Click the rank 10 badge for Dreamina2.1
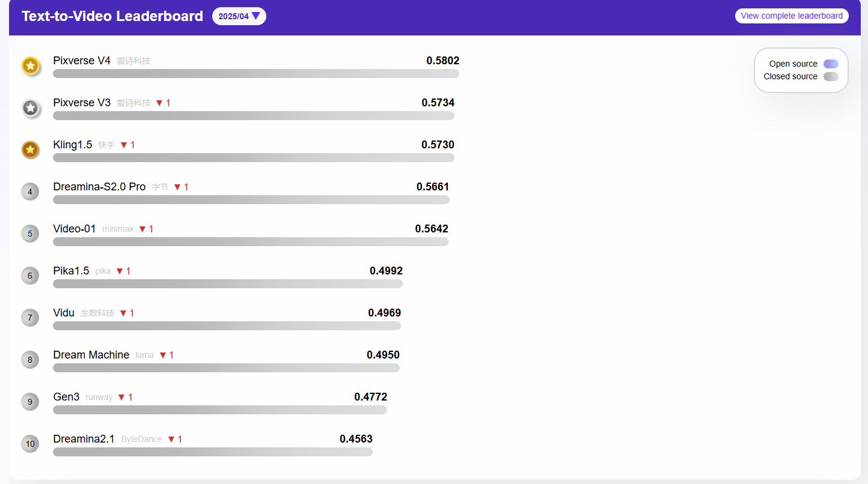Image resolution: width=868 pixels, height=484 pixels. (30, 444)
